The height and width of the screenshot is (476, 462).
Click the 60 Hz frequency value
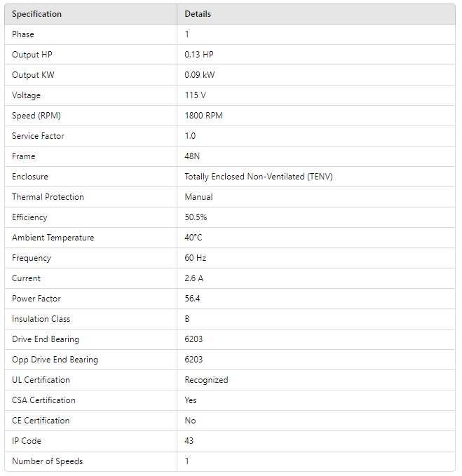tap(196, 258)
